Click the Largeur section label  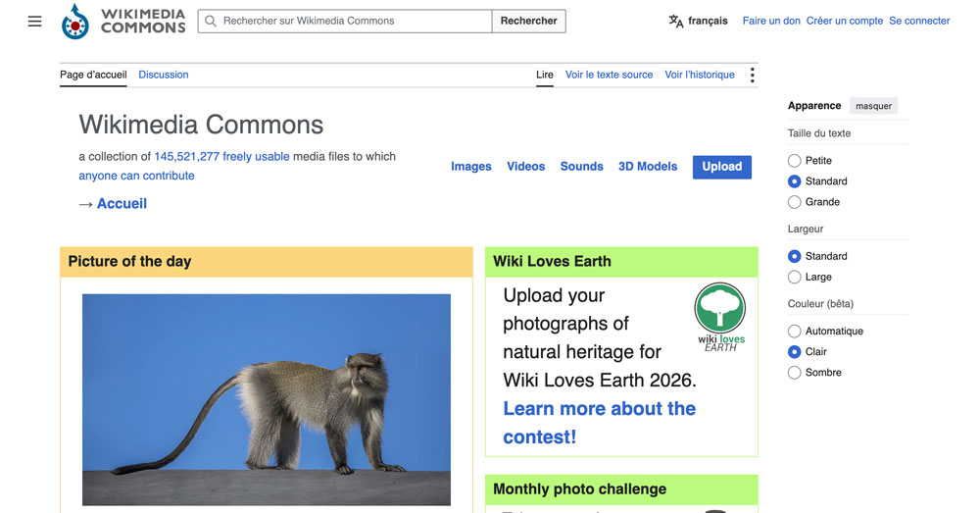(x=805, y=229)
